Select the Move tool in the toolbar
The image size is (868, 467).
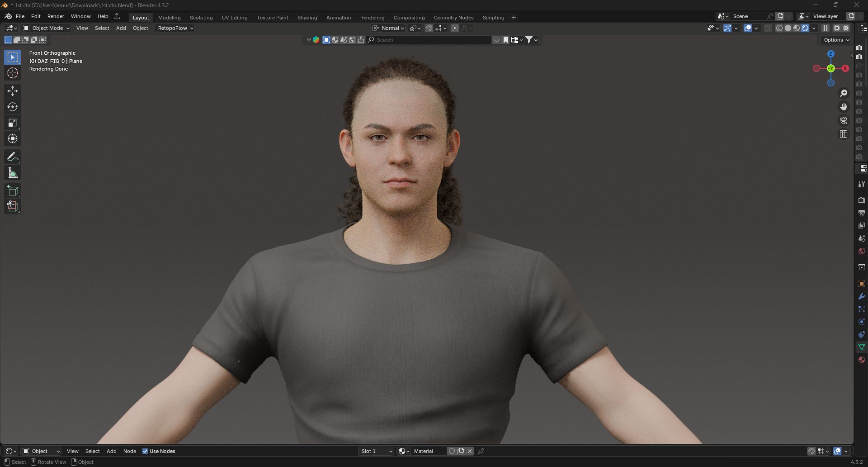coord(12,91)
